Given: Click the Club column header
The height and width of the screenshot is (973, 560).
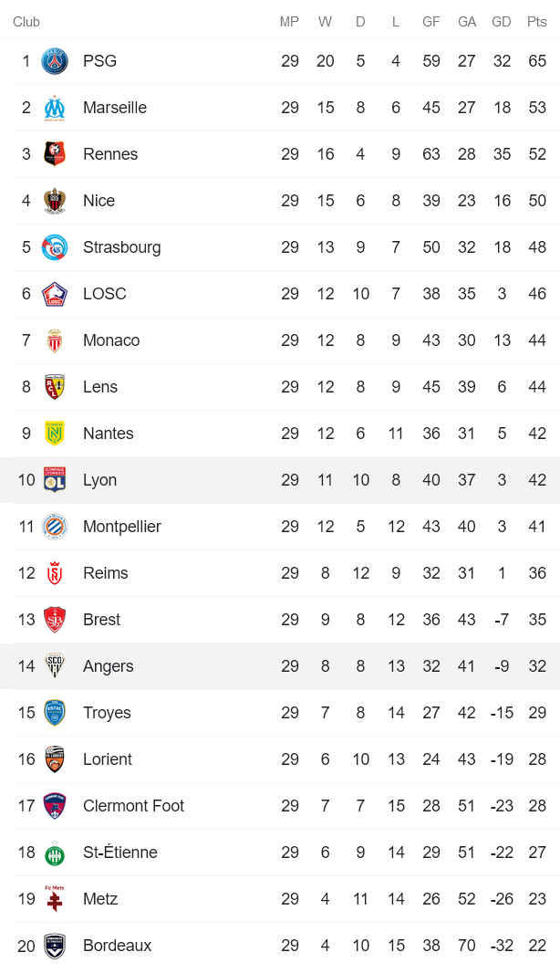Looking at the screenshot, I should 26,22.
